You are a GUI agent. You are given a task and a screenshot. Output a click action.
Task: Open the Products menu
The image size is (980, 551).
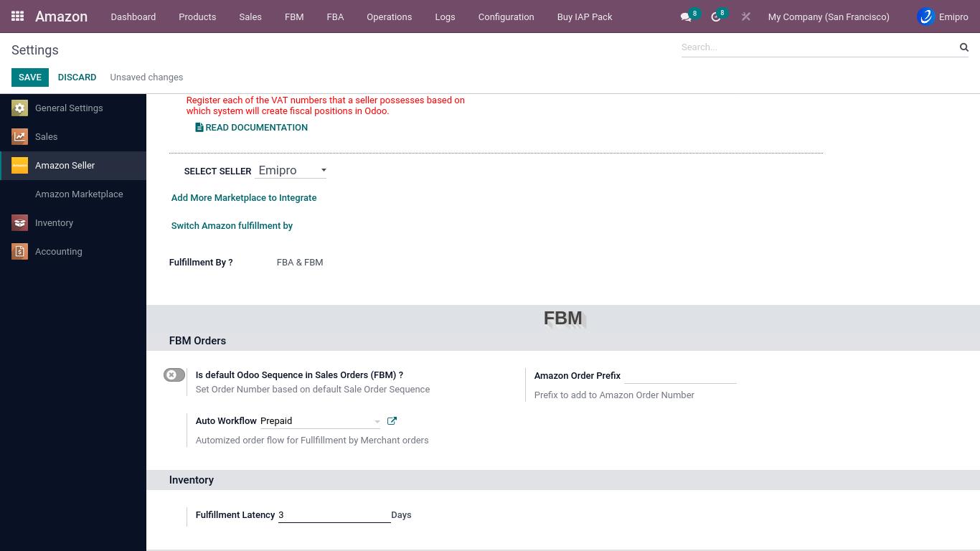click(197, 17)
